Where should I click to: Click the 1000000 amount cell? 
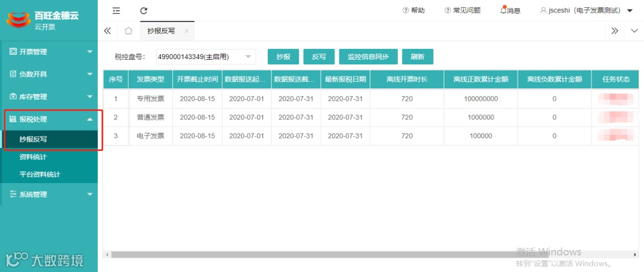481,117
